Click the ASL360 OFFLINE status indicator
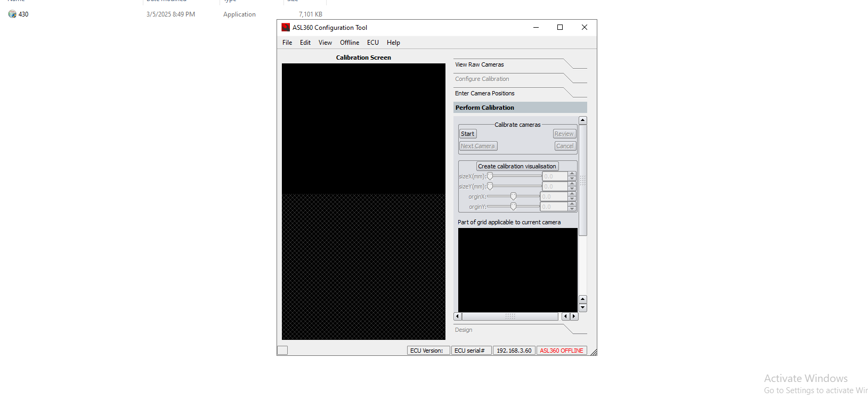 pyautogui.click(x=562, y=351)
